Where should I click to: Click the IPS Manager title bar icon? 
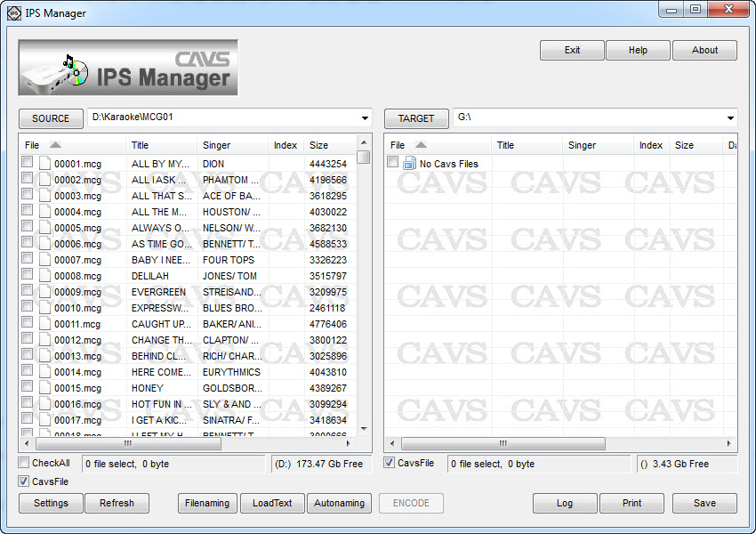[x=13, y=12]
